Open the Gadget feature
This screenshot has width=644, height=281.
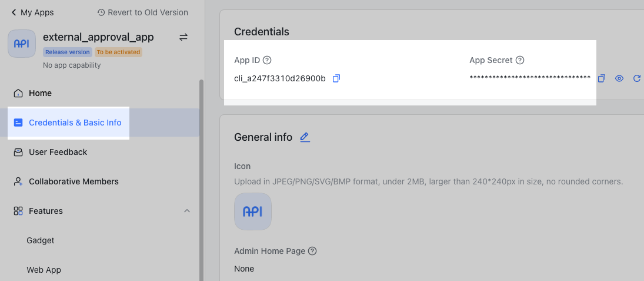pos(41,240)
